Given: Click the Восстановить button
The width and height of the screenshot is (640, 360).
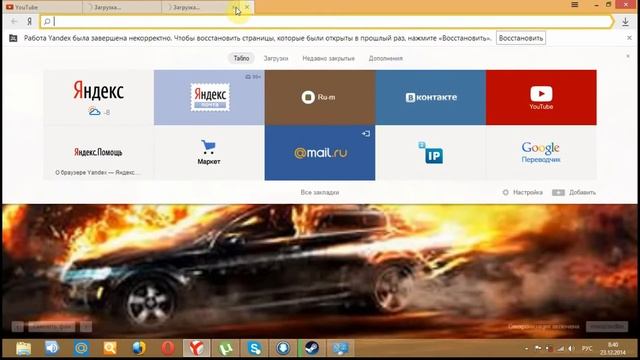Looking at the screenshot, I should (x=521, y=38).
